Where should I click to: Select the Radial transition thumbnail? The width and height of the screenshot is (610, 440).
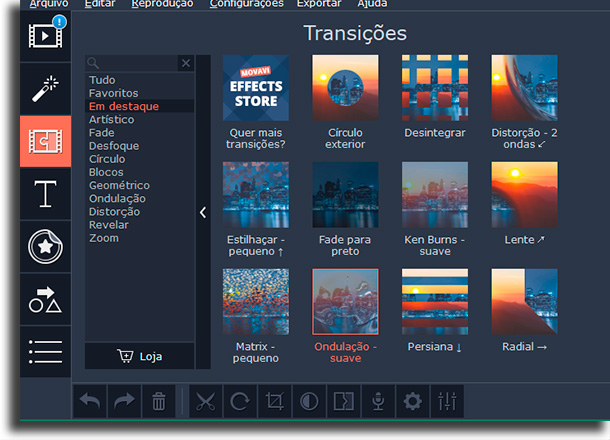[524, 302]
